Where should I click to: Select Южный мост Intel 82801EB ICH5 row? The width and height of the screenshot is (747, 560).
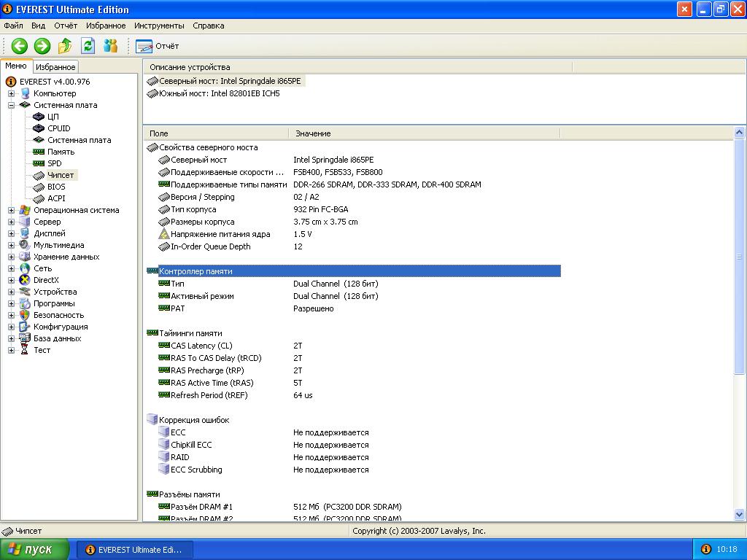pos(219,93)
